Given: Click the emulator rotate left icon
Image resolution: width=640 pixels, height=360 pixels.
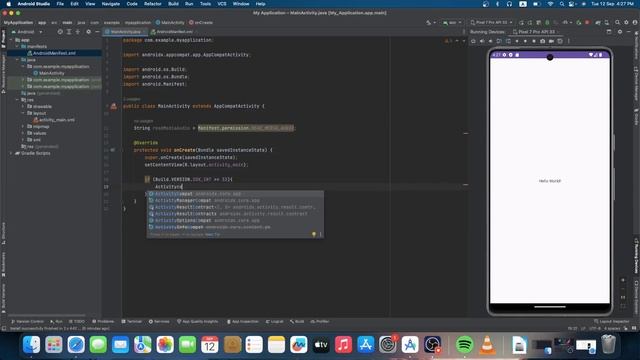Looking at the screenshot, I should click(499, 41).
